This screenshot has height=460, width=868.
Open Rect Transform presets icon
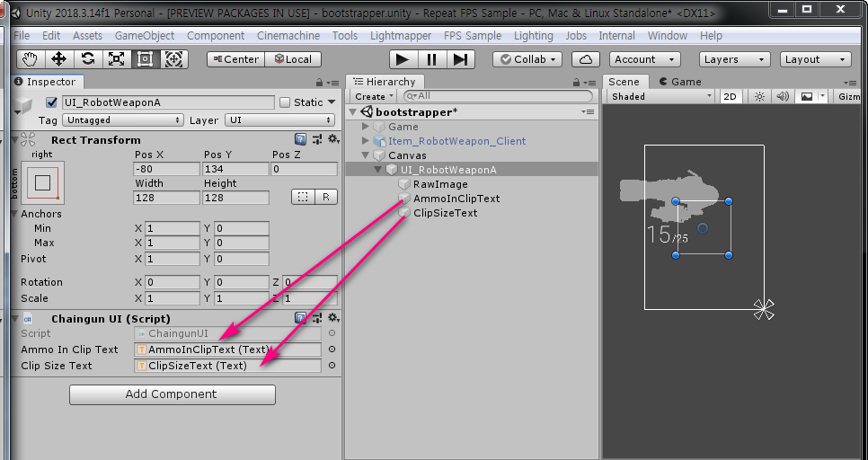[x=316, y=139]
